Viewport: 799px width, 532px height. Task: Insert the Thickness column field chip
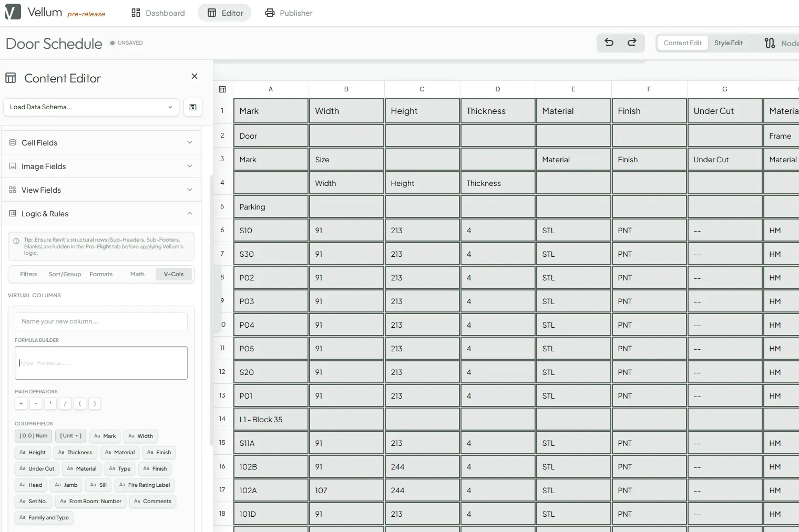tap(75, 452)
